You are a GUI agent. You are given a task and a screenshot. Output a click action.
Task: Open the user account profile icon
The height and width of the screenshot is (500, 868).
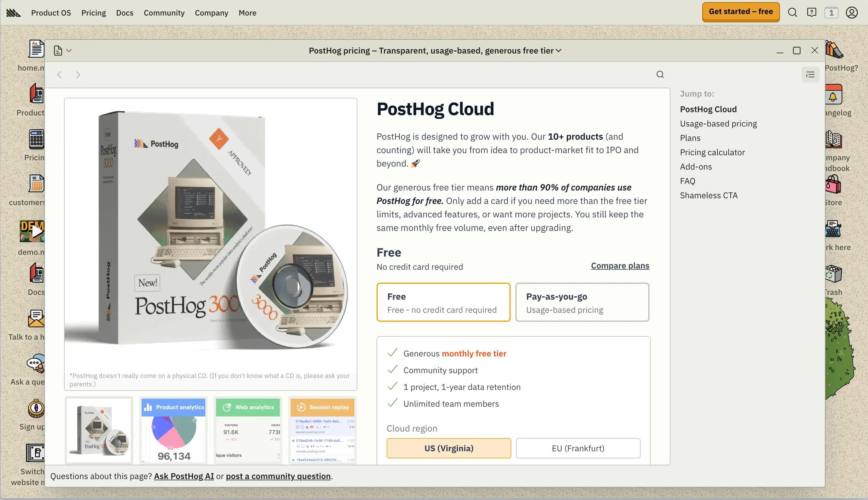coord(852,13)
